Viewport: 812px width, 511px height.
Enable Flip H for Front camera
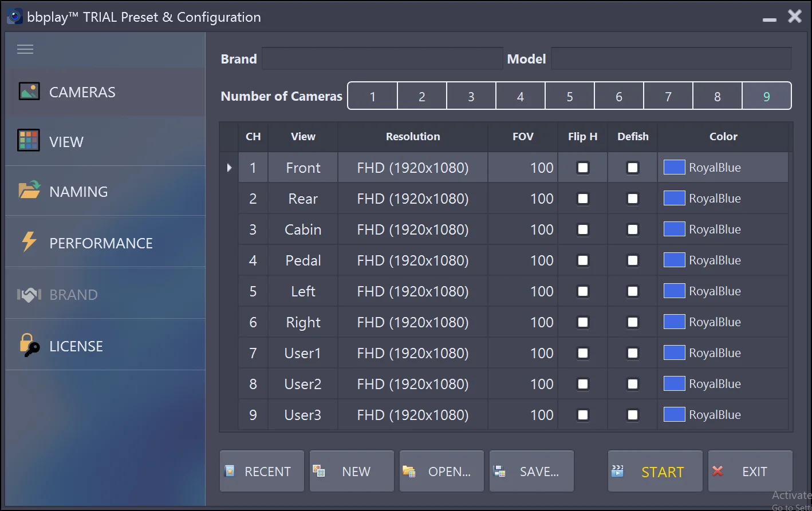point(582,168)
